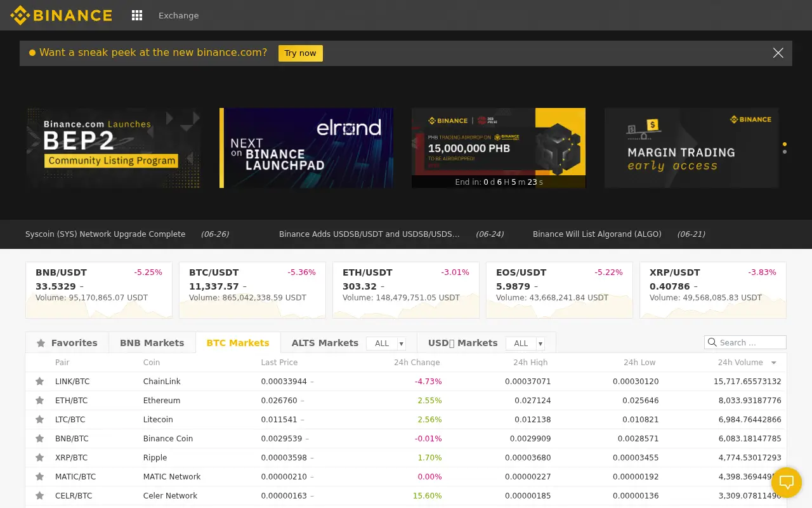812x508 pixels.
Task: Click the Pair column header
Action: pyautogui.click(x=62, y=363)
